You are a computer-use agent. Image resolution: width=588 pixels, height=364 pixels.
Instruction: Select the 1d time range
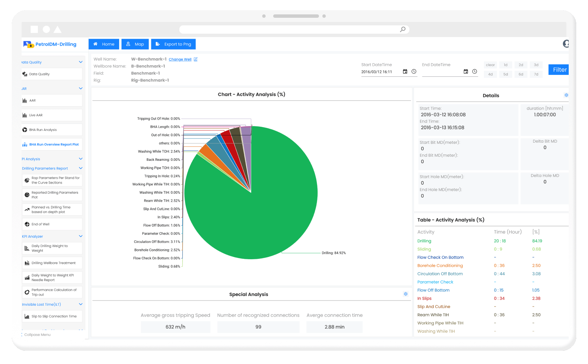(506, 65)
